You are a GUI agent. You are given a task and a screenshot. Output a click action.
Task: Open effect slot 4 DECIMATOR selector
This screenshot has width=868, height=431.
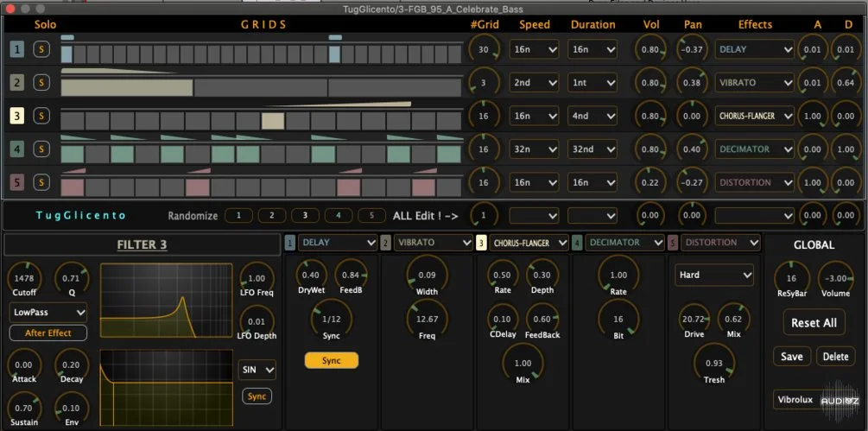625,243
